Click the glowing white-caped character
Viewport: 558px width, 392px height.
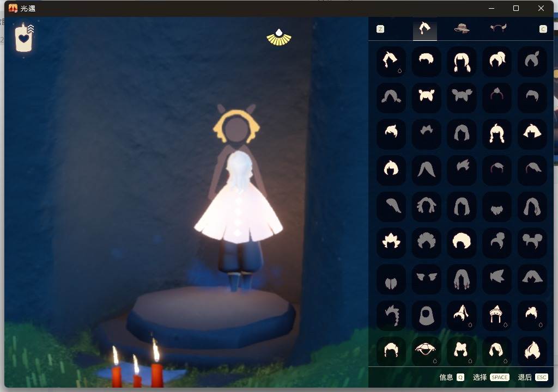[x=239, y=220]
